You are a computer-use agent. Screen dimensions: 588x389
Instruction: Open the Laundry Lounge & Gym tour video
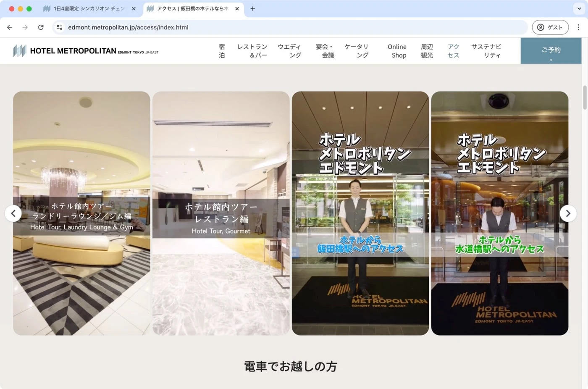point(81,213)
